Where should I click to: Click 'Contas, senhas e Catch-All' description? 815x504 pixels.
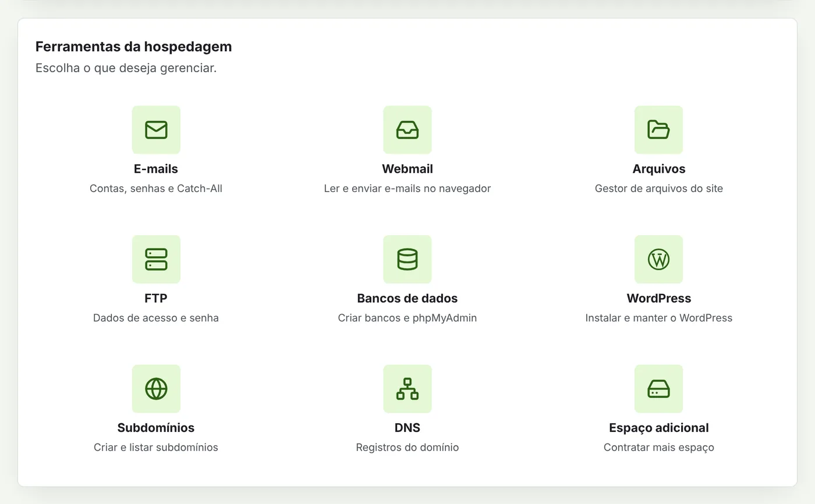(x=156, y=189)
